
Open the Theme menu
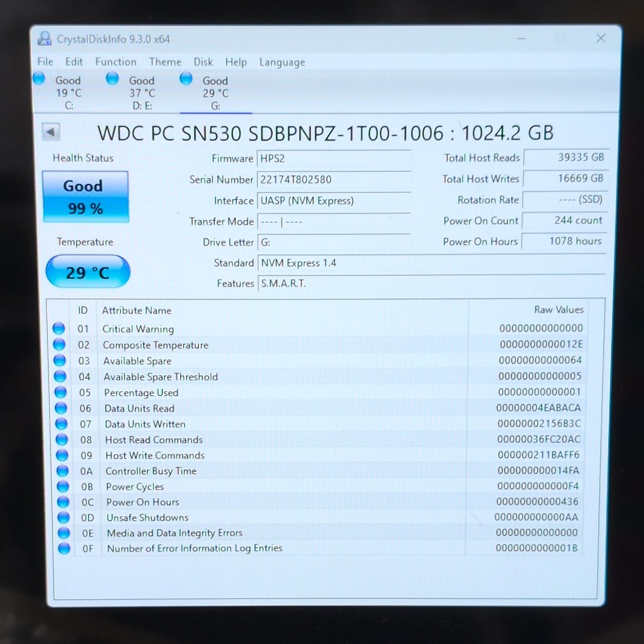tap(165, 62)
